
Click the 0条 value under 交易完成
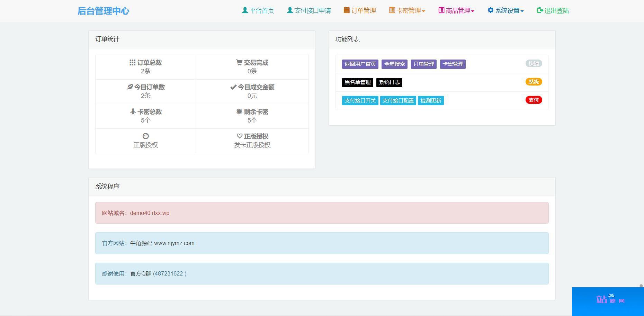252,71
